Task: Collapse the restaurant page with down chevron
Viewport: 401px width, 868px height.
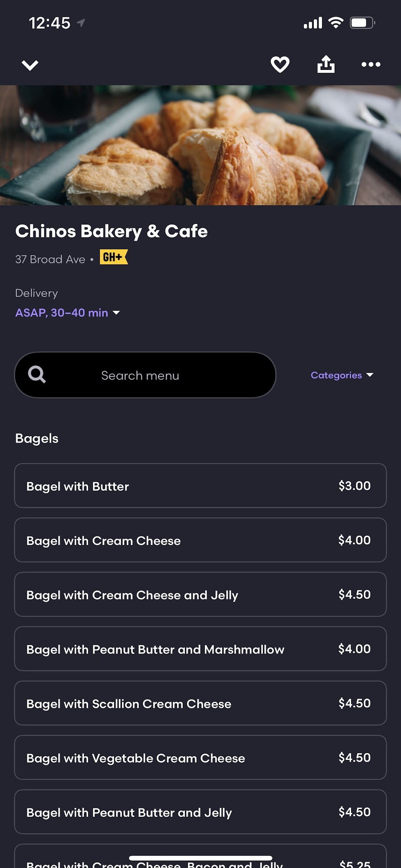Action: [x=30, y=65]
